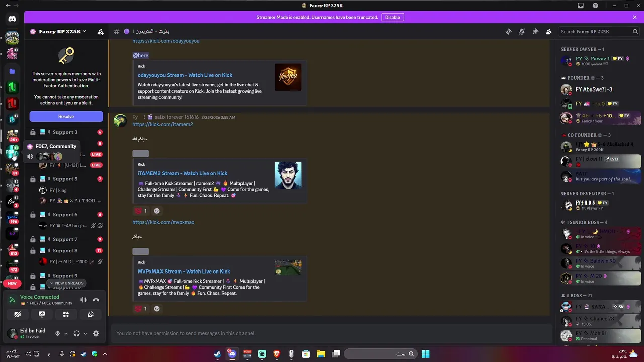The height and width of the screenshot is (362, 644).
Task: Open kick.com/odayyouyou link
Action: 166,41
